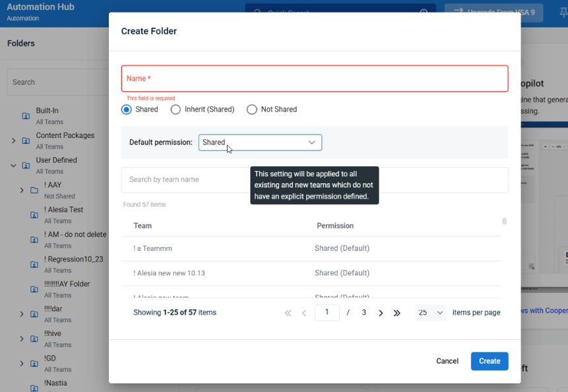568x392 pixels.
Task: Jump to last page of teams
Action: click(x=396, y=313)
